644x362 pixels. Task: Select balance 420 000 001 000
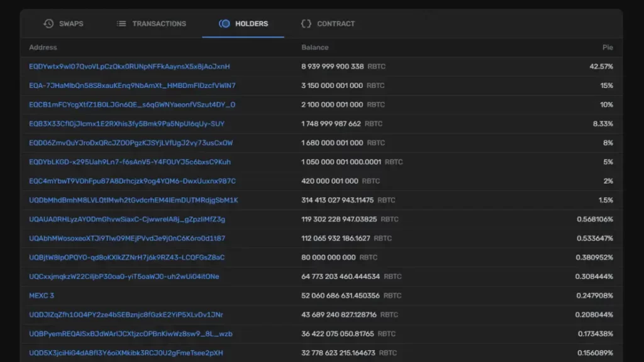[330, 181]
